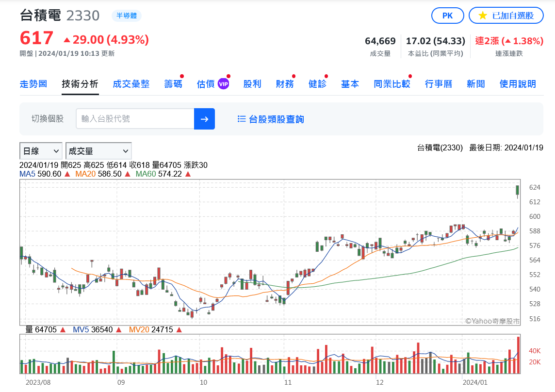Open the 成交彙整 tab
This screenshot has height=392, width=555.
pyautogui.click(x=131, y=84)
